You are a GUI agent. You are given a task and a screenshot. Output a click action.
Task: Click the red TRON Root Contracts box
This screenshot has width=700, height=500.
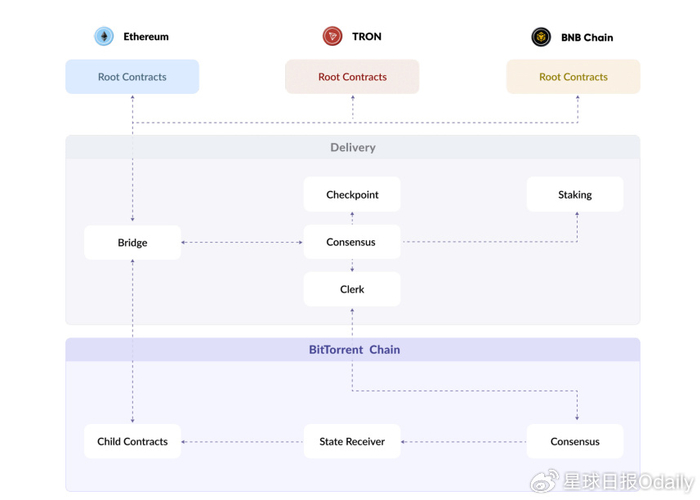coord(352,77)
